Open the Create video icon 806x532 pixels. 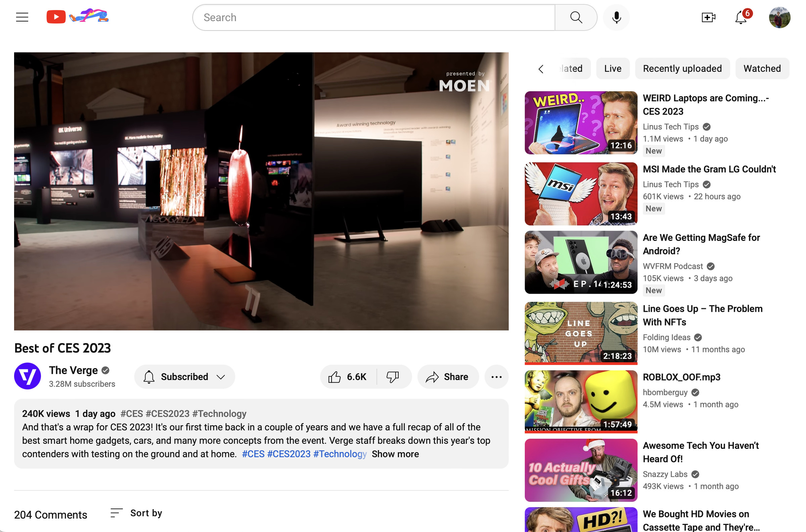pyautogui.click(x=709, y=17)
